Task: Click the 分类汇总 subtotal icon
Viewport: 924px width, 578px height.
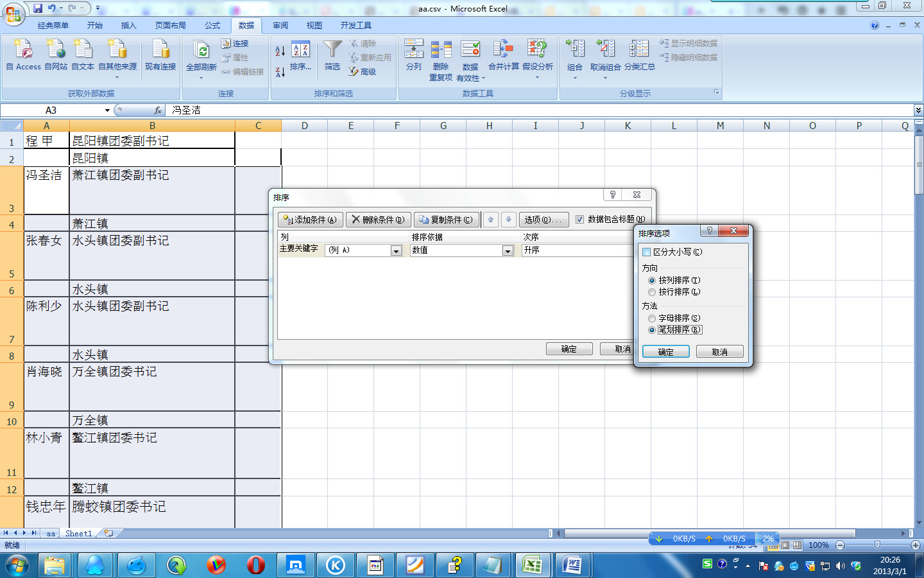Action: click(x=639, y=49)
